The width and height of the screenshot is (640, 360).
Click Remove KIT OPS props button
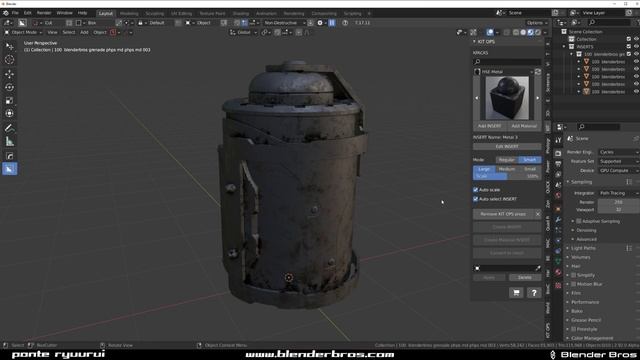point(503,214)
